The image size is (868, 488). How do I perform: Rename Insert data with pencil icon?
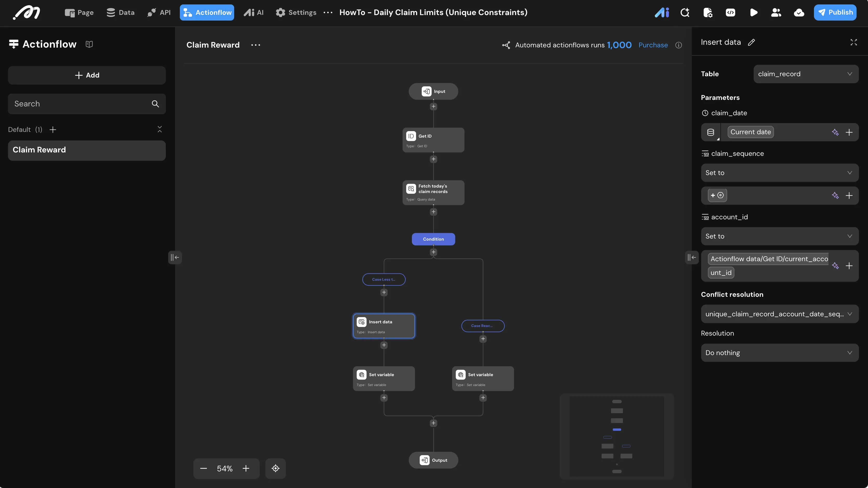coord(751,42)
